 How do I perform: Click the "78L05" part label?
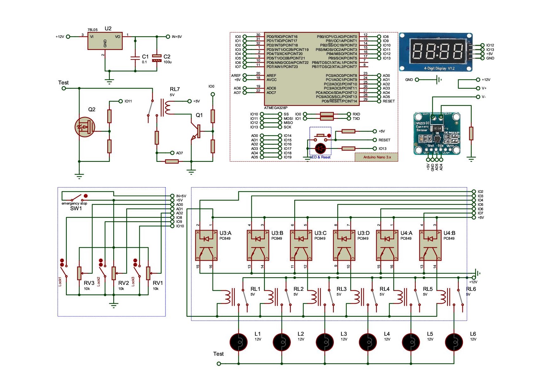coord(93,30)
